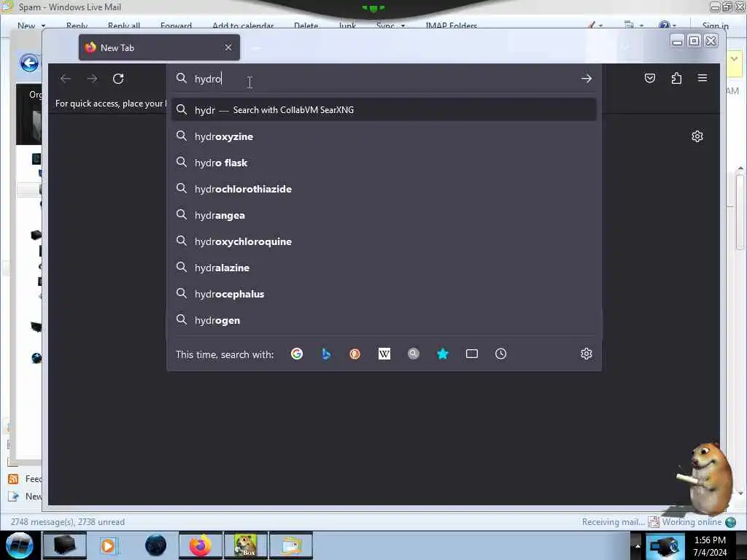Click the Windows Live Mail back button

click(x=29, y=63)
